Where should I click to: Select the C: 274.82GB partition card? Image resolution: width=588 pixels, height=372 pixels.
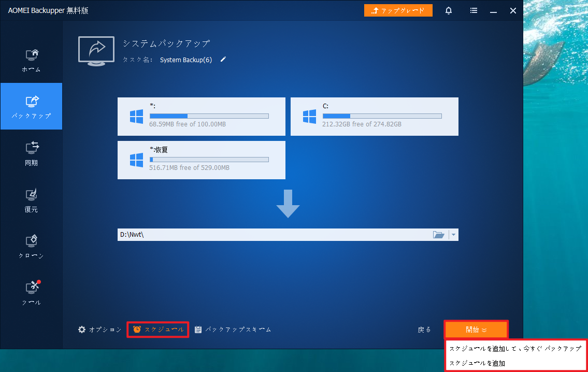coord(374,117)
